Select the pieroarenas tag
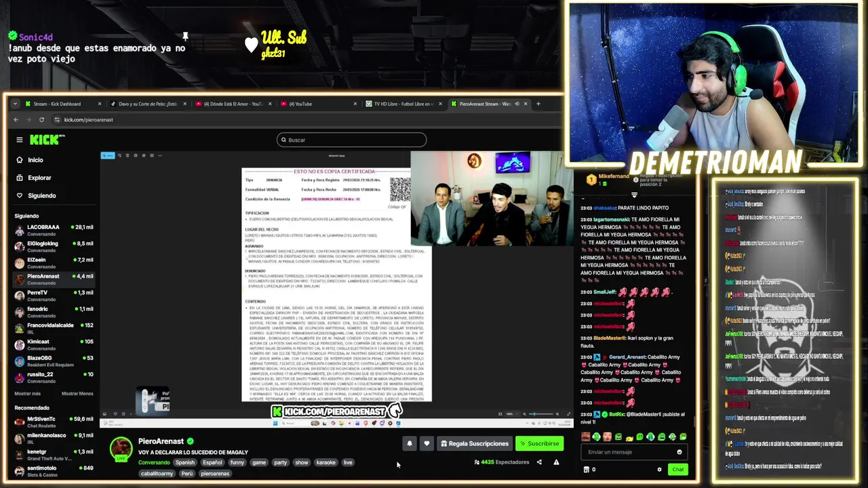 pos(215,474)
